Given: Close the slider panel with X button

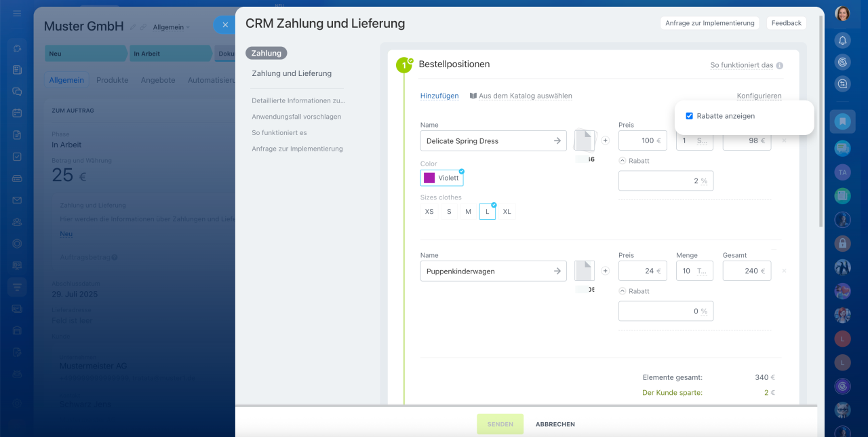Looking at the screenshot, I should [225, 25].
